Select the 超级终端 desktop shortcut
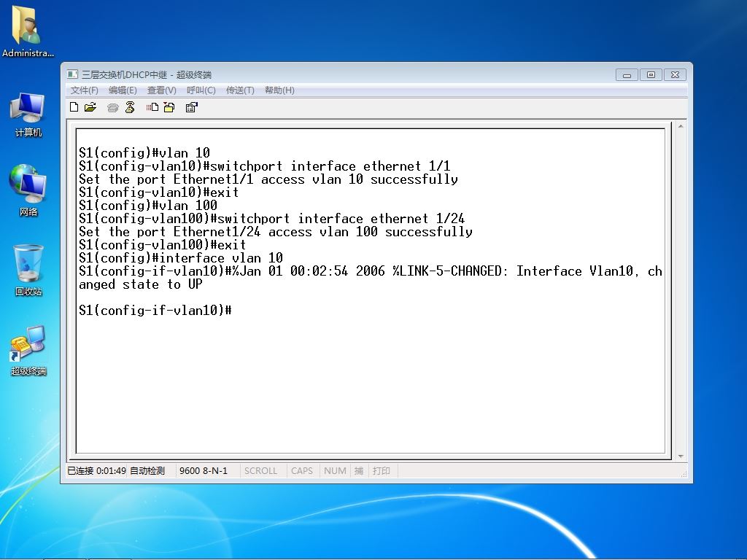747x560 pixels. 28,351
